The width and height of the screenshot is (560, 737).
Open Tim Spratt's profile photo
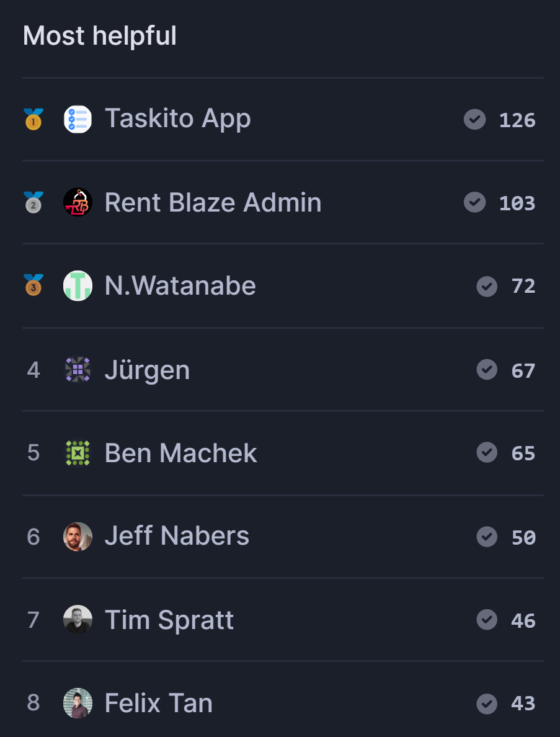pos(78,620)
